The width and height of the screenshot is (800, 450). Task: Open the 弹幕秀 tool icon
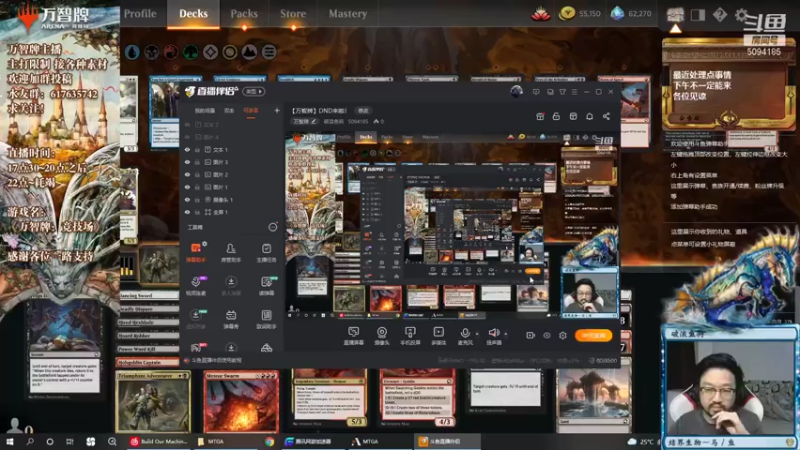tap(231, 319)
